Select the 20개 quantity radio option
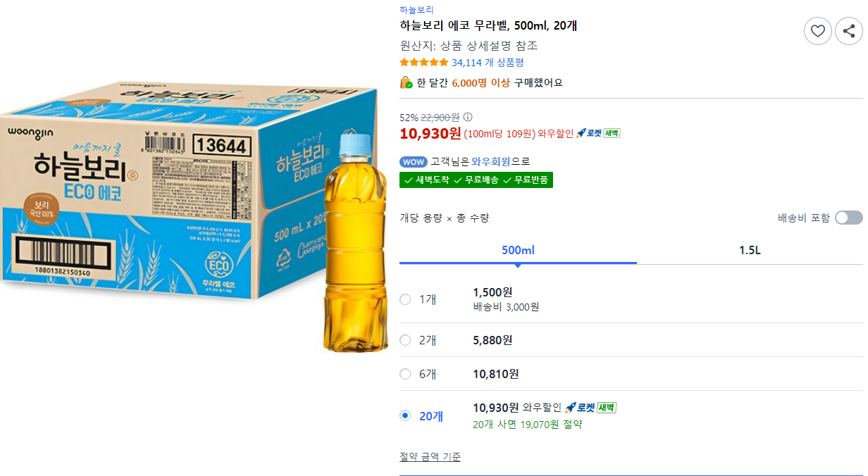 (x=405, y=415)
